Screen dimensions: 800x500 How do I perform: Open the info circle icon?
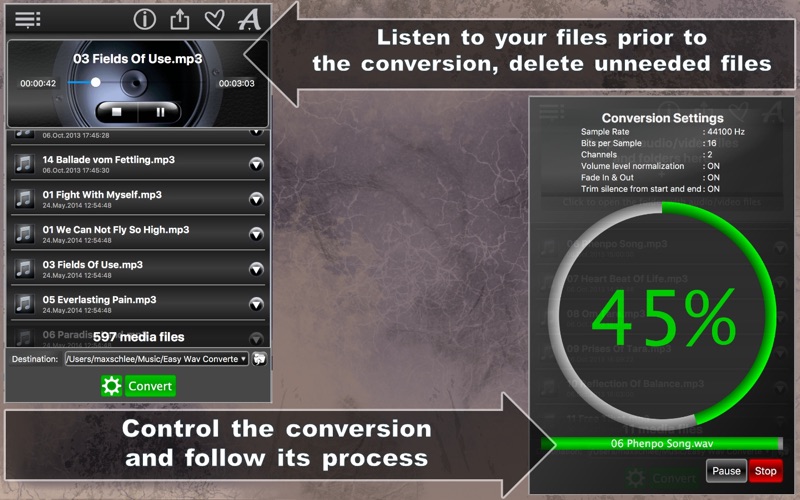(x=144, y=19)
